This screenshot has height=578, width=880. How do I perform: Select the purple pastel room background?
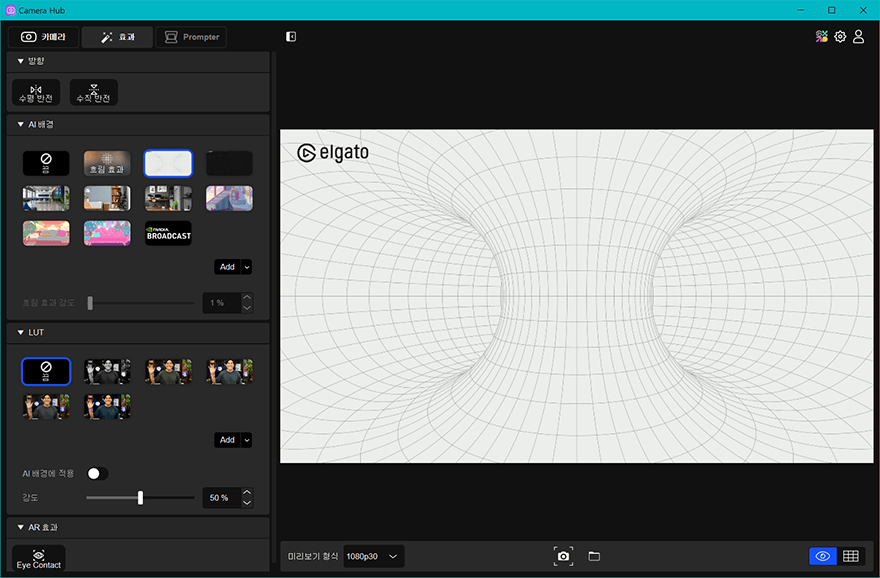point(229,198)
